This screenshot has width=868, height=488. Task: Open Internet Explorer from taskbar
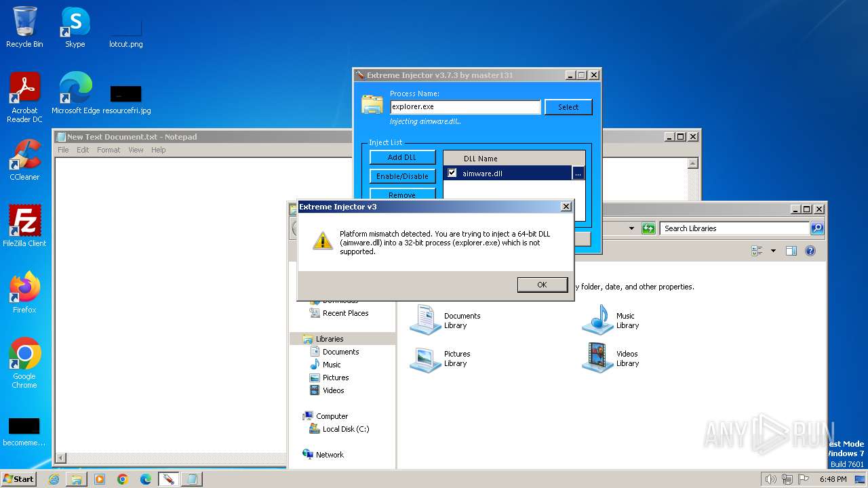(x=54, y=479)
